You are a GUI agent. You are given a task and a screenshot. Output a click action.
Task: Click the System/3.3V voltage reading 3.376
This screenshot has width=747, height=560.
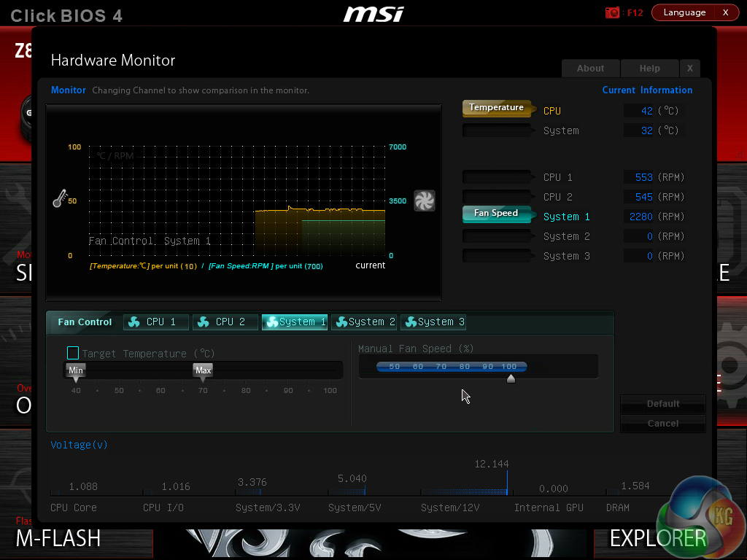click(252, 482)
